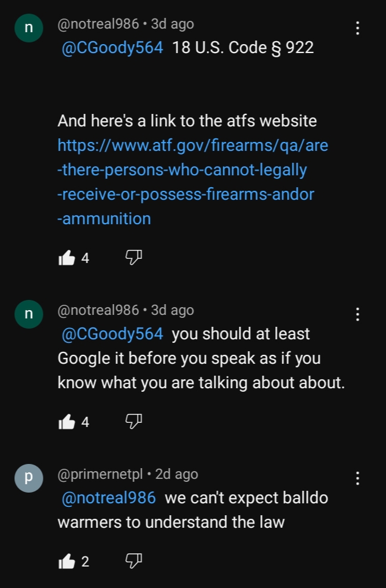Tap @CGoody564 mention in U.S. Code comment
386x588 pixels.
(x=113, y=48)
